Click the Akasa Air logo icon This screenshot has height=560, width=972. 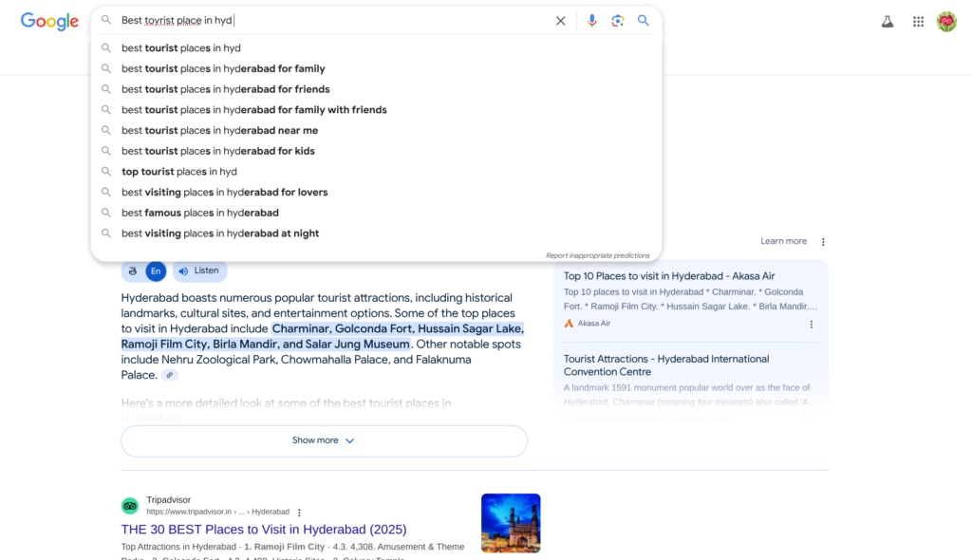(x=569, y=323)
